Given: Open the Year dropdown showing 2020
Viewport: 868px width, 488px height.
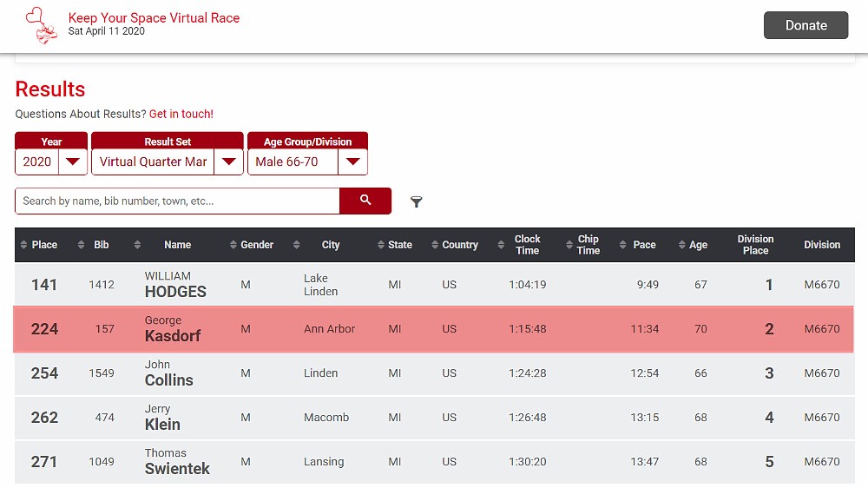Looking at the screenshot, I should pos(51,162).
